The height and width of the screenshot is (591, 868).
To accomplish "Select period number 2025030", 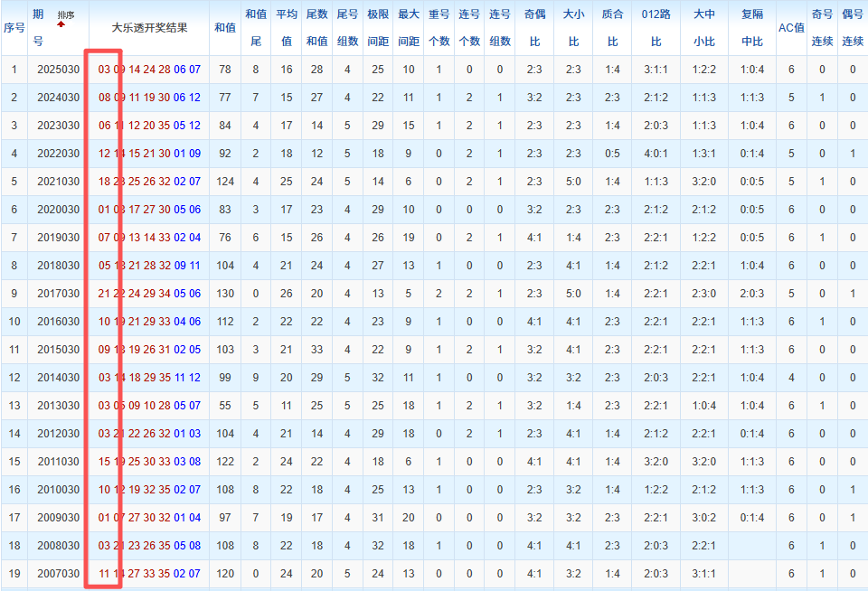I will coord(58,70).
